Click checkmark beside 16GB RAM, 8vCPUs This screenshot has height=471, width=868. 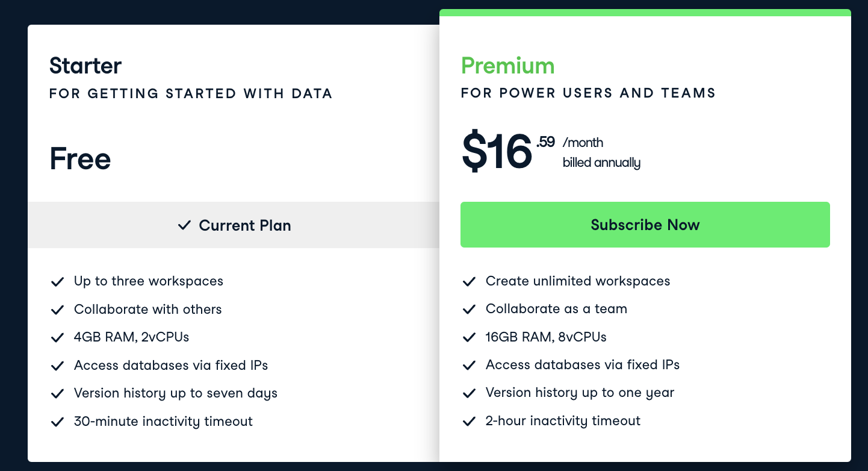[469, 337]
